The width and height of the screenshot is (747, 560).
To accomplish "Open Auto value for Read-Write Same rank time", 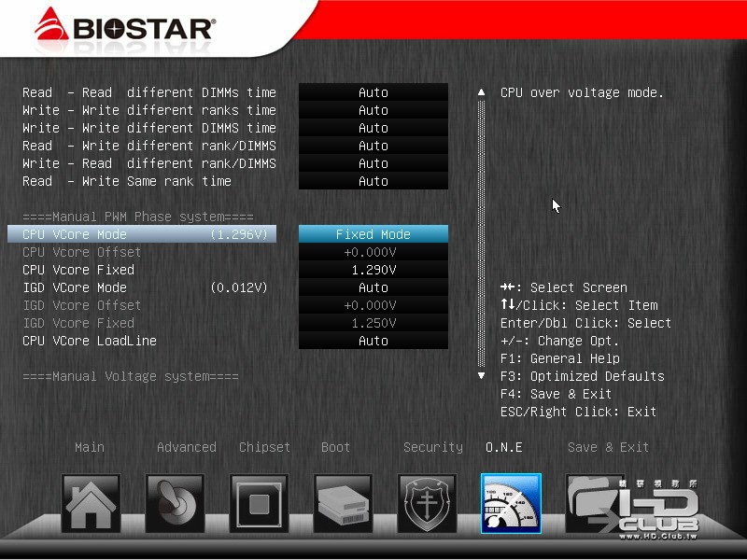I will tap(373, 181).
